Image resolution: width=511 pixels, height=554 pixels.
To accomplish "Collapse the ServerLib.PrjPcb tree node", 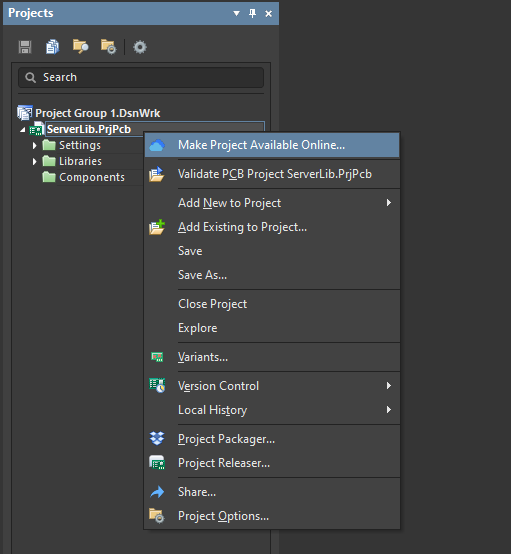I will coord(23,130).
